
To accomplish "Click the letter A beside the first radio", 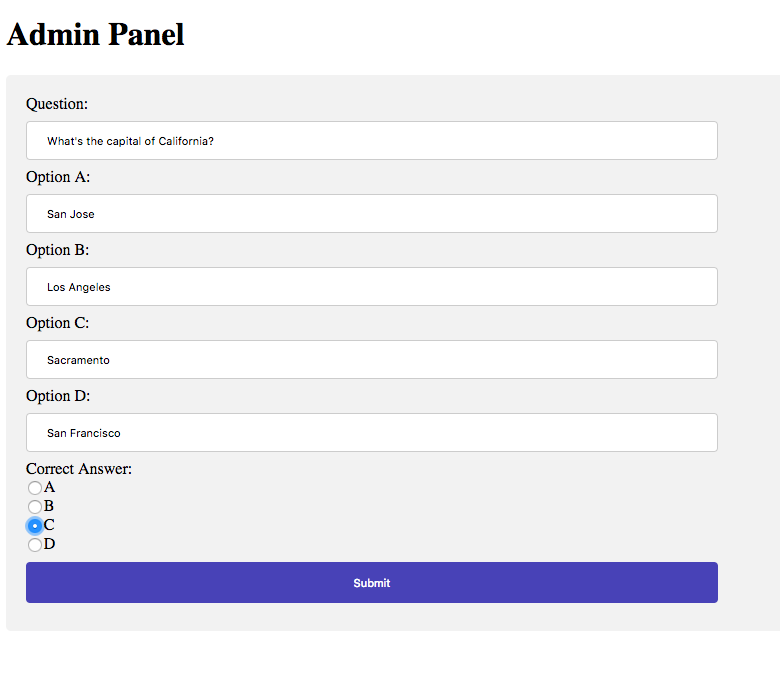I will pos(50,487).
